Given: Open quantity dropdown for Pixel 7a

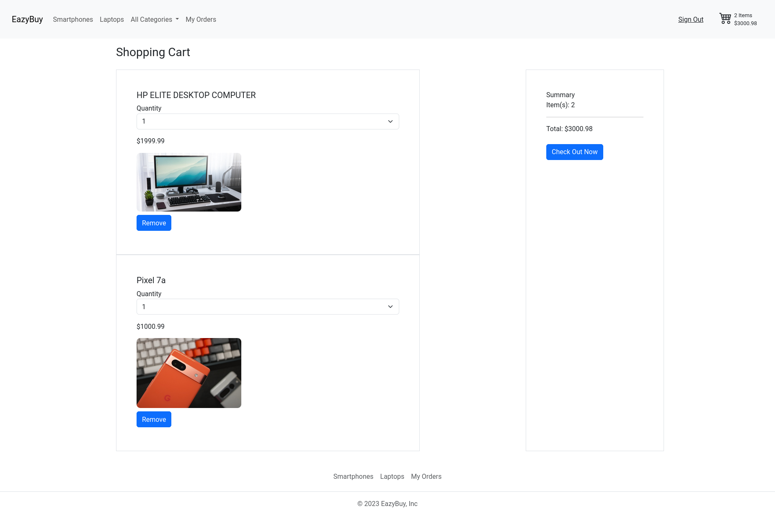Looking at the screenshot, I should click(268, 307).
